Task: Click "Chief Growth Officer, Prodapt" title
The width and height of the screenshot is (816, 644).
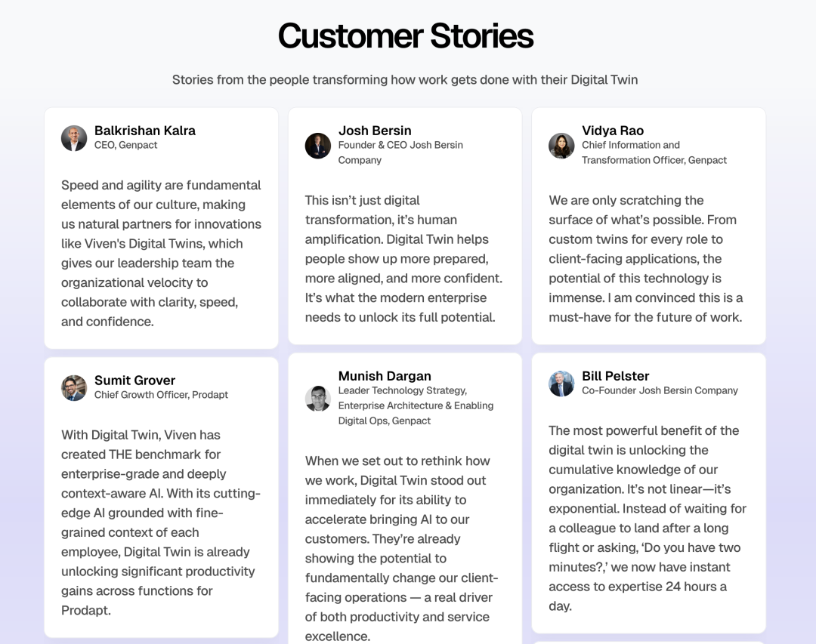Action: (161, 395)
